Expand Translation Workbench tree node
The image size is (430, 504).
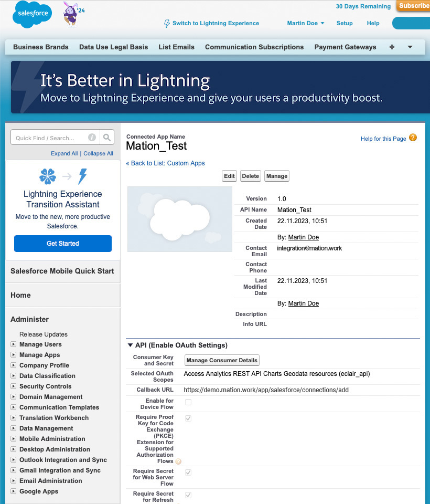[x=14, y=418]
